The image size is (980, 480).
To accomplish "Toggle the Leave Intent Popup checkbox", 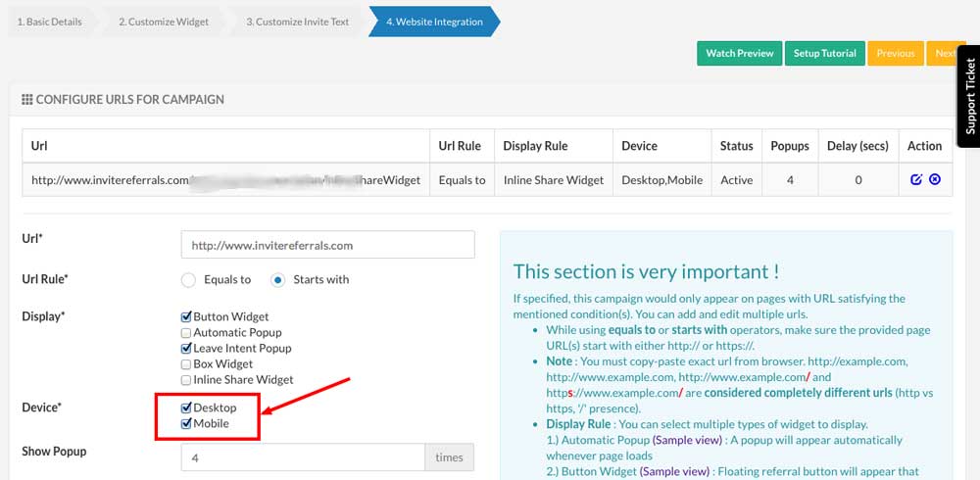I will pos(185,349).
